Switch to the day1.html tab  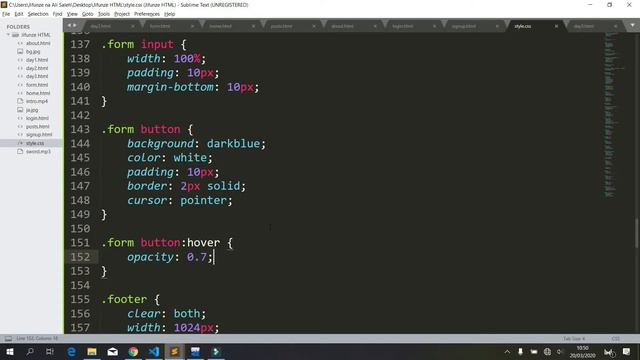point(100,26)
